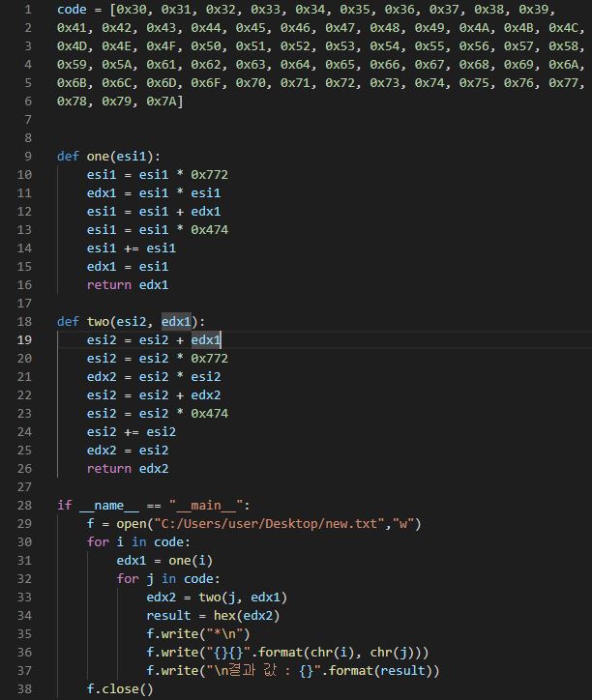Click the Korean string on line 37

(263, 671)
